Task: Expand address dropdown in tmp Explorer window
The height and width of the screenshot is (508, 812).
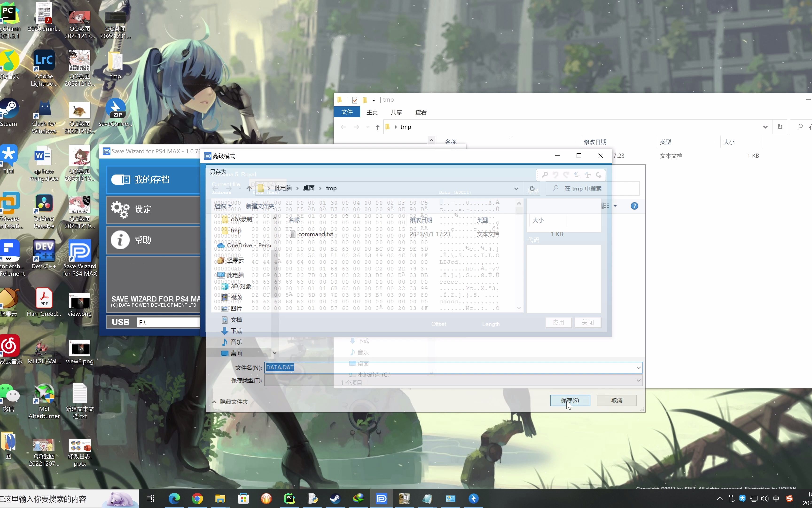Action: pyautogui.click(x=765, y=127)
